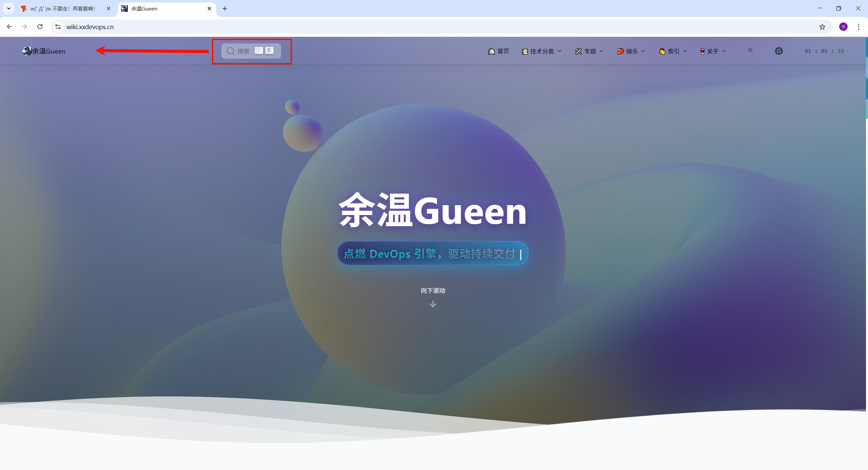The image size is (868, 470).
Task: Click the 余温Gueen site logo avatar
Action: [x=27, y=51]
